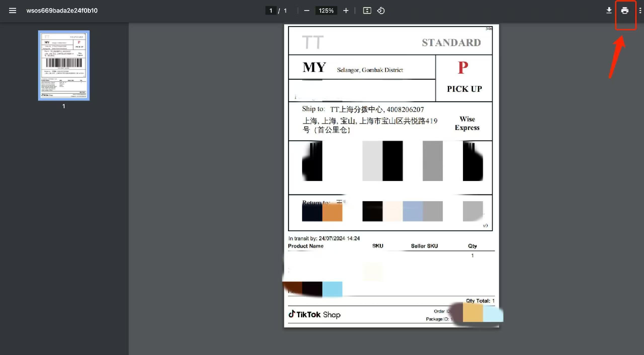The image size is (644, 355).
Task: Click the zoom out minus button
Action: [306, 11]
